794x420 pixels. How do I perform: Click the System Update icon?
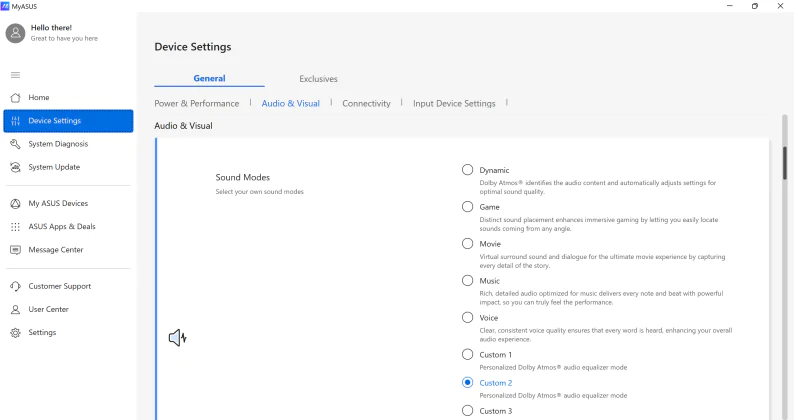click(x=16, y=167)
